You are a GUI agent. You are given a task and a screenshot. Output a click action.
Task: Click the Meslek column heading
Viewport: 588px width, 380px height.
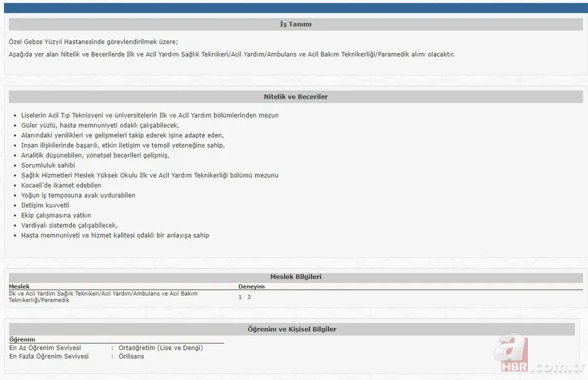coord(19,286)
